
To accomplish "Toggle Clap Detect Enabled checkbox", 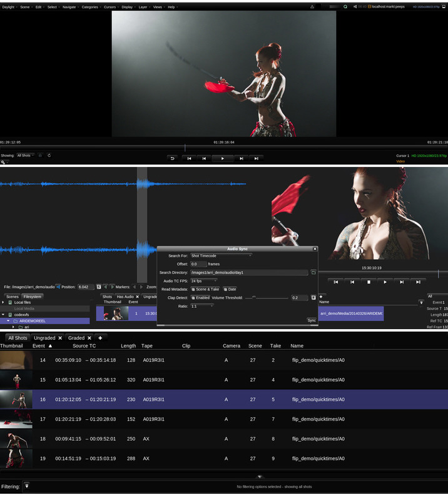I will (193, 298).
